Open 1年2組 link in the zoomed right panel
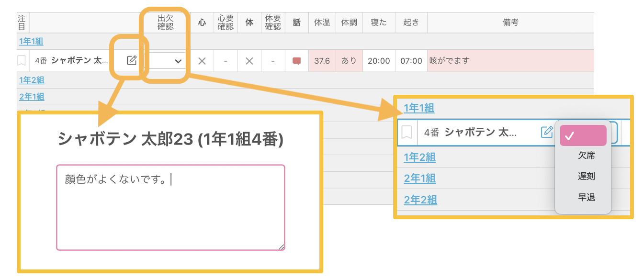The width and height of the screenshot is (644, 280). [419, 157]
